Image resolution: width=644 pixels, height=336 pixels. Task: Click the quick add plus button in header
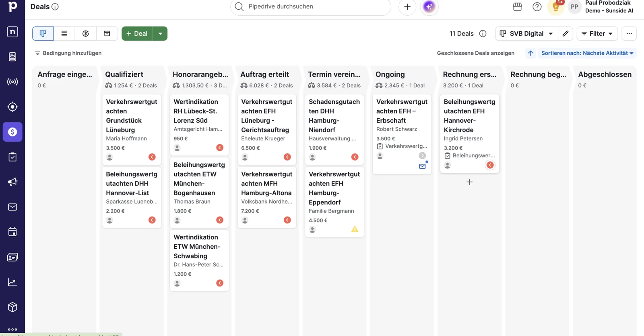coord(407,7)
